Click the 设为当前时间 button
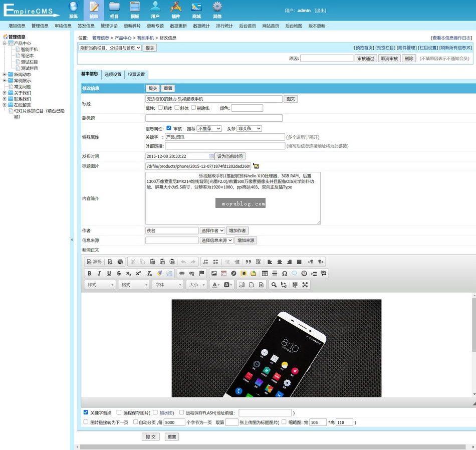 230,156
